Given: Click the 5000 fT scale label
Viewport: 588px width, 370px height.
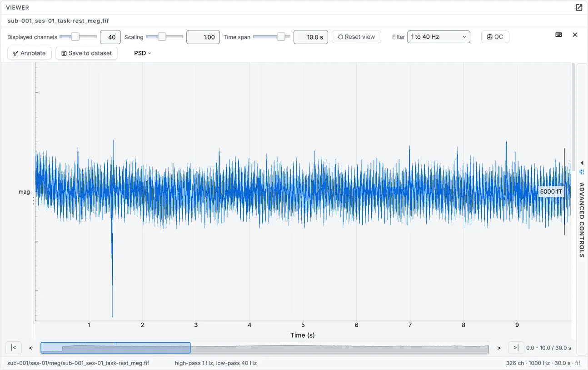Looking at the screenshot, I should click(x=551, y=191).
